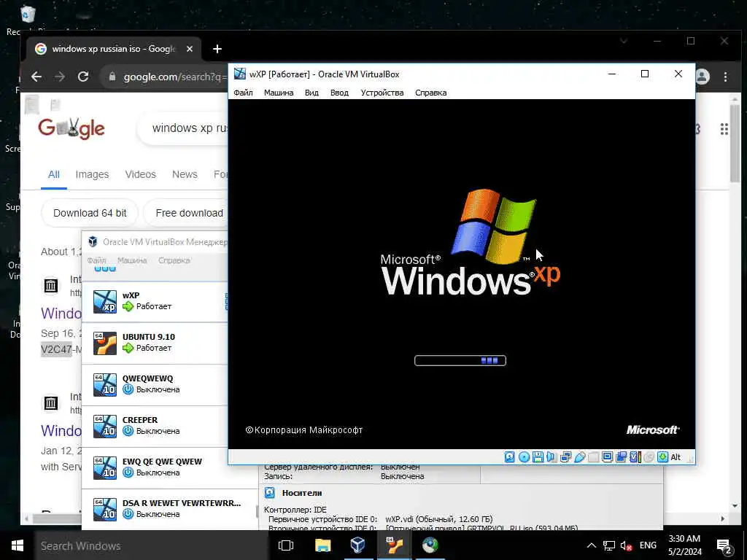Click the Носители storage icon in details pane
The image size is (747, 560).
pos(270,493)
